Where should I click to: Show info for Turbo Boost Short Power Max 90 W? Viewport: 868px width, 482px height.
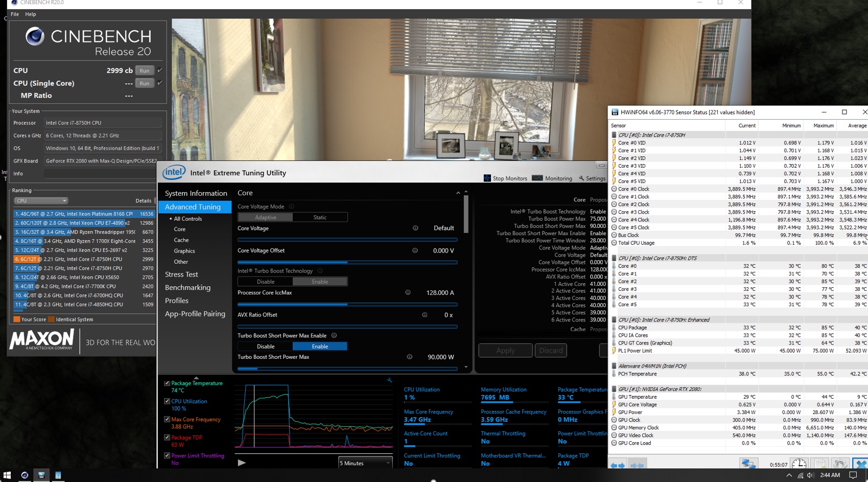(x=409, y=357)
